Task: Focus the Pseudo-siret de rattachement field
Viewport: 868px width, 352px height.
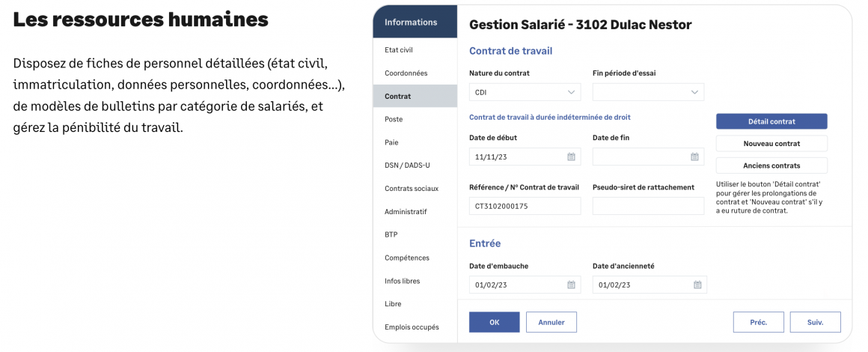Action: tap(648, 206)
